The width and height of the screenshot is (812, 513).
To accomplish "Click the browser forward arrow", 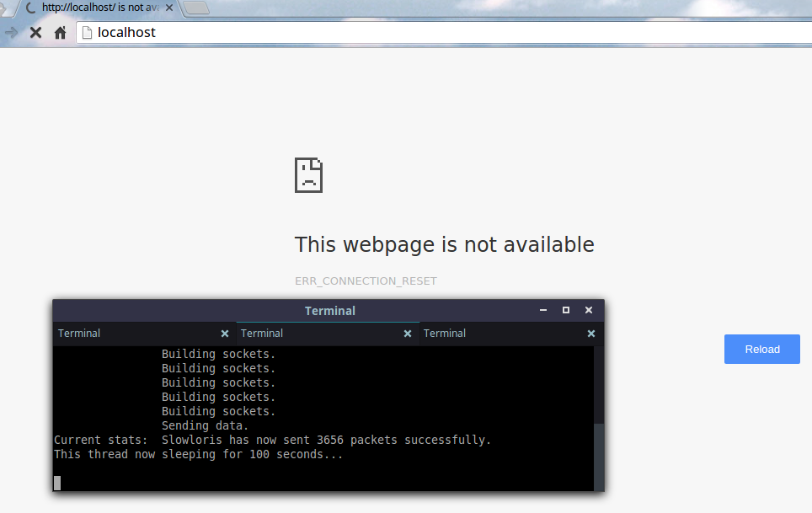I will [11, 33].
